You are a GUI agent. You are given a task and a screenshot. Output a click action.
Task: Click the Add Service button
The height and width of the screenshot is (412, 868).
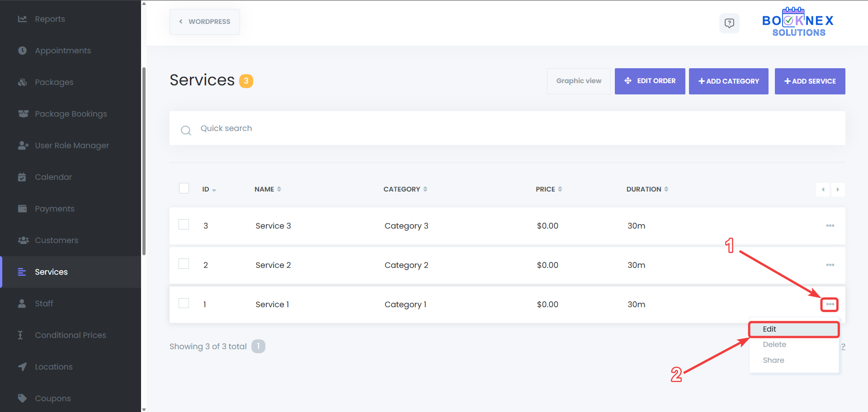(810, 81)
